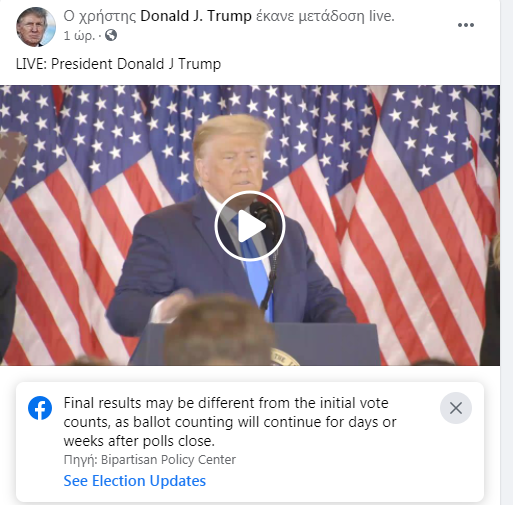
Task: Dismiss the election notice with the X
Action: pyautogui.click(x=456, y=408)
